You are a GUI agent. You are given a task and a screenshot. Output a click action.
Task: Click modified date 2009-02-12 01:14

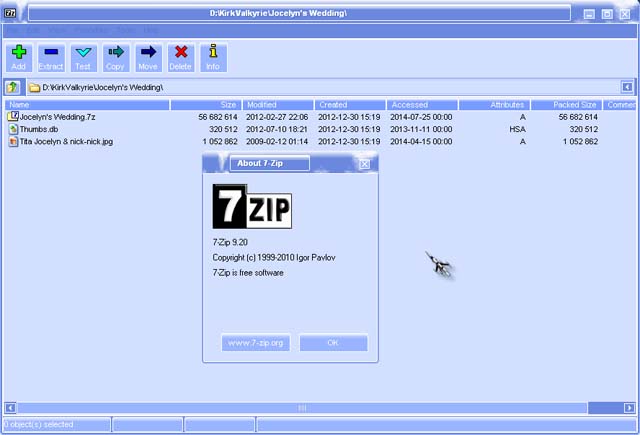(277, 142)
